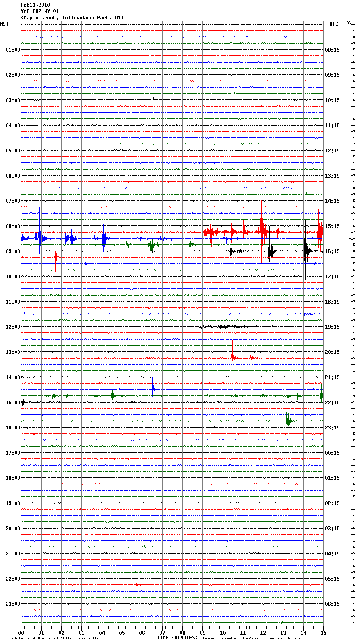Click the 13:00 MST time label
Viewport: 357px width, 644px height.
tap(13, 352)
